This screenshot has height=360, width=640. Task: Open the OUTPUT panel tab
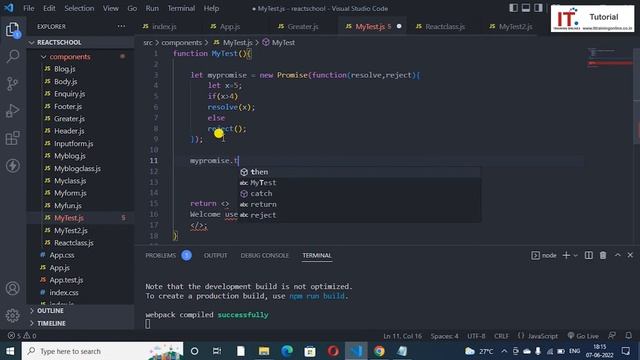pyautogui.click(x=216, y=256)
